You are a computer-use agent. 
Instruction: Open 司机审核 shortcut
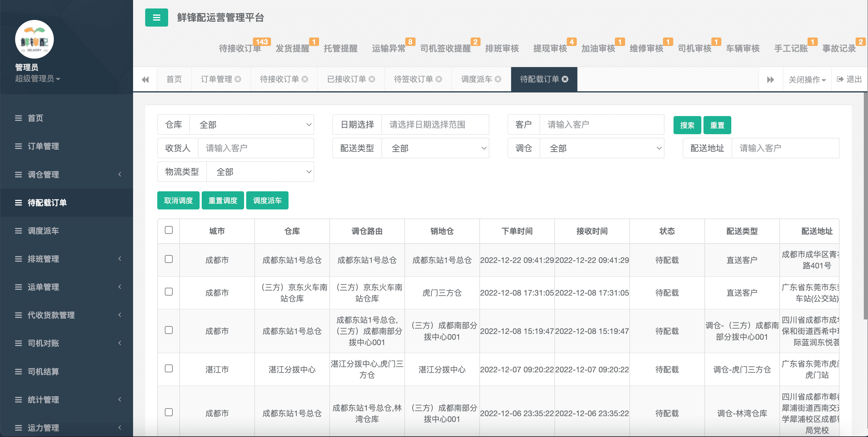click(695, 48)
